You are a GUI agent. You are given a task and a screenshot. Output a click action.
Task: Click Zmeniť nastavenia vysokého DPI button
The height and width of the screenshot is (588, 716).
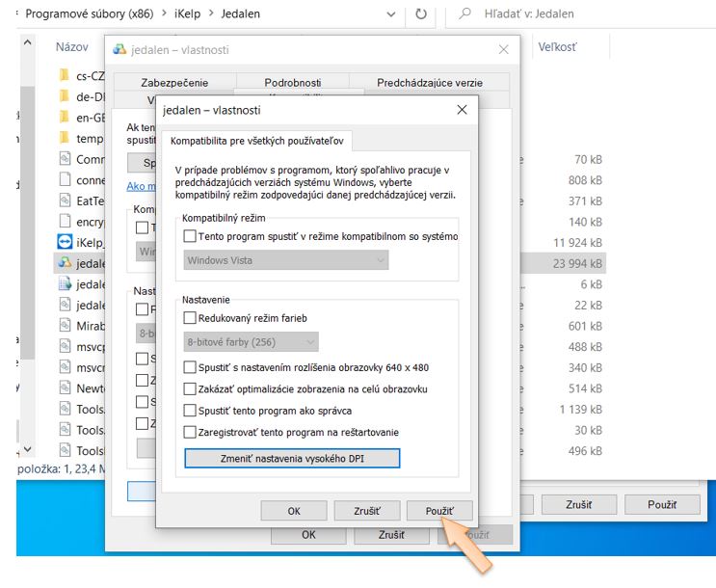pyautogui.click(x=291, y=459)
